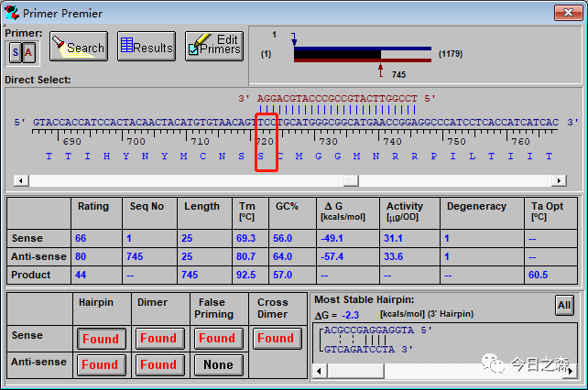Screen dimensions: 588x390
Task: Select the Anti-sense primer A toggle
Action: (x=28, y=52)
